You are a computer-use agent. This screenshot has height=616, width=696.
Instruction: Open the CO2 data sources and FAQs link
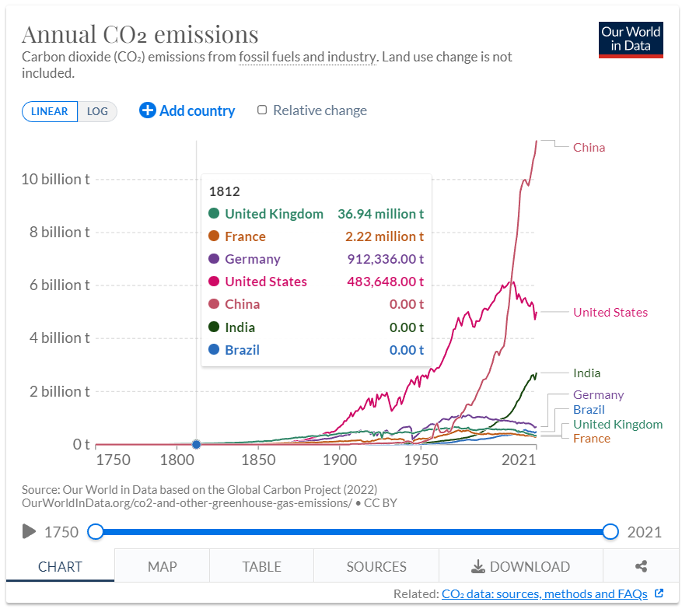click(546, 593)
